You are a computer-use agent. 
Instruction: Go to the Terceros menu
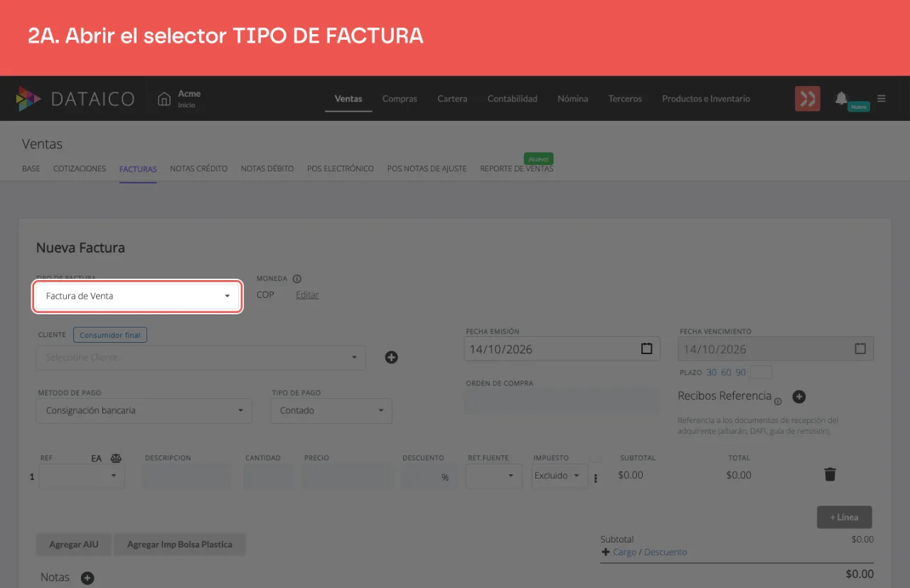(x=625, y=99)
